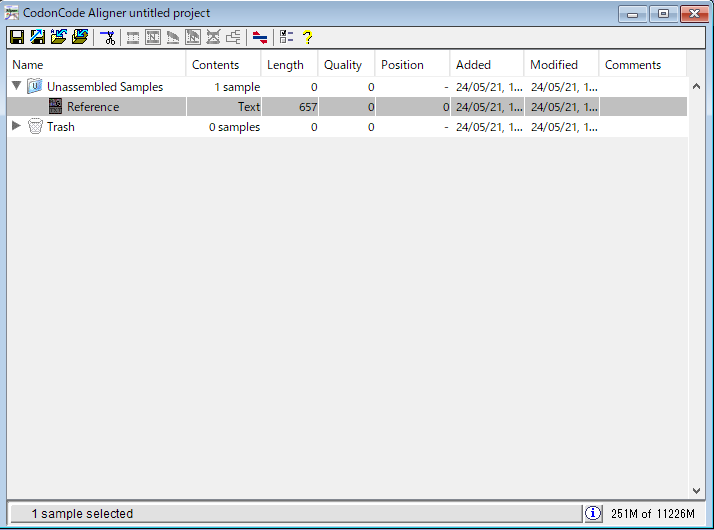Click the Trash bin icon
Screen dimensions: 714x530
coord(35,127)
